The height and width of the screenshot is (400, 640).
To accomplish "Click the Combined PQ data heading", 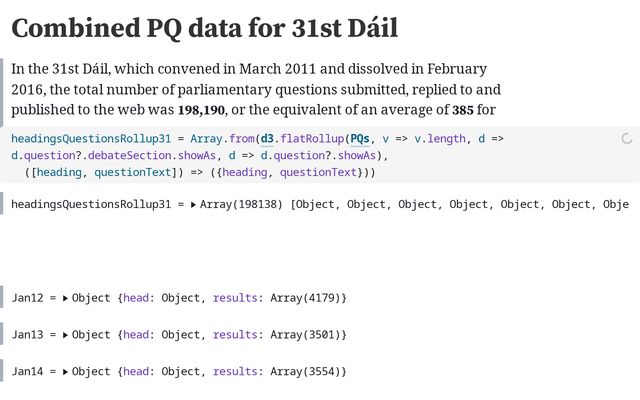I will click(204, 29).
